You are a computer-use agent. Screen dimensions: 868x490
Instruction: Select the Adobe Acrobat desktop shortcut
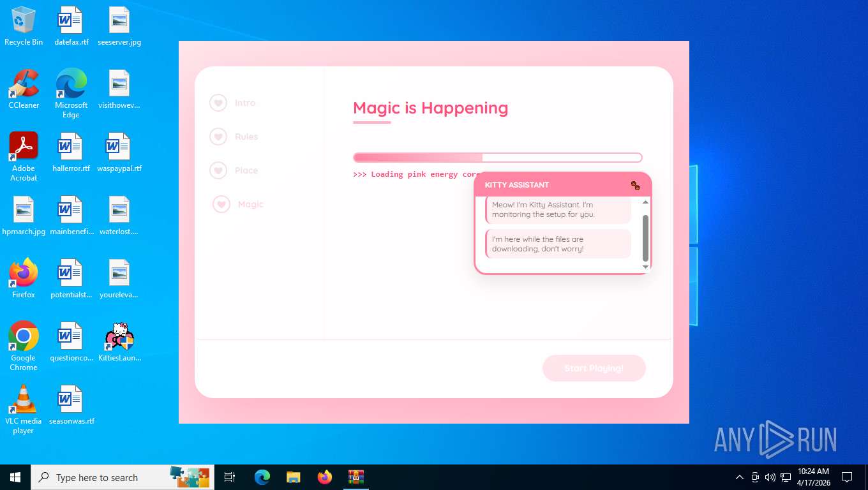[x=24, y=157]
